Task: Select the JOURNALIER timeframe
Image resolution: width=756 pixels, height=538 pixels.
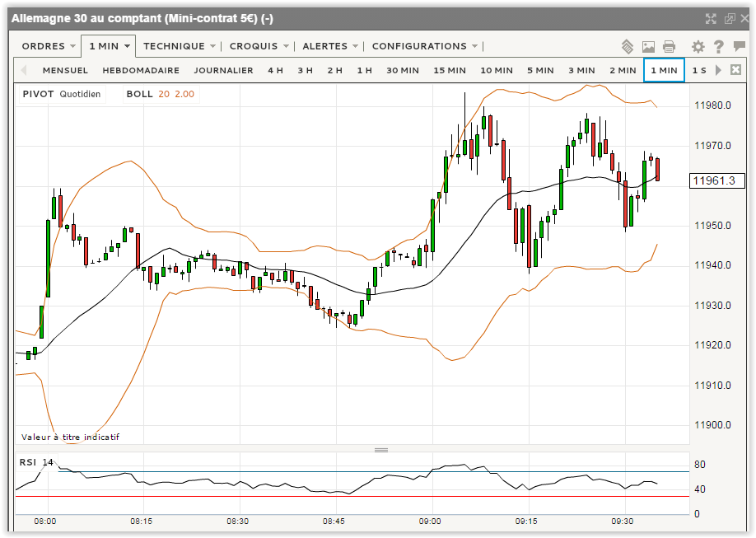Action: 223,71
